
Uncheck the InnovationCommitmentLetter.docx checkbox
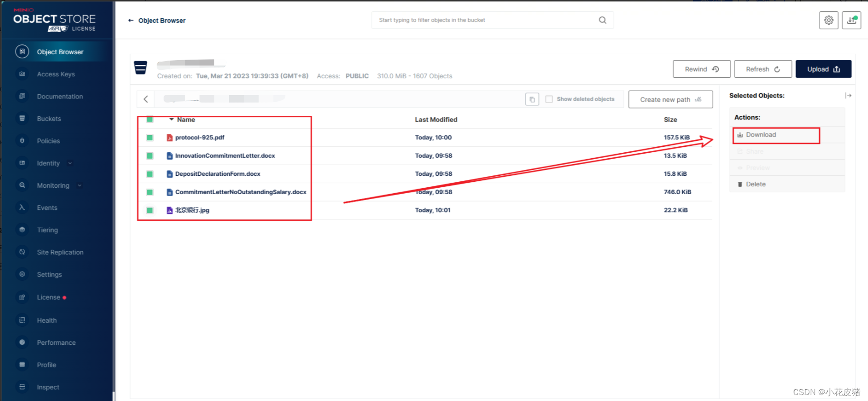pyautogui.click(x=150, y=156)
